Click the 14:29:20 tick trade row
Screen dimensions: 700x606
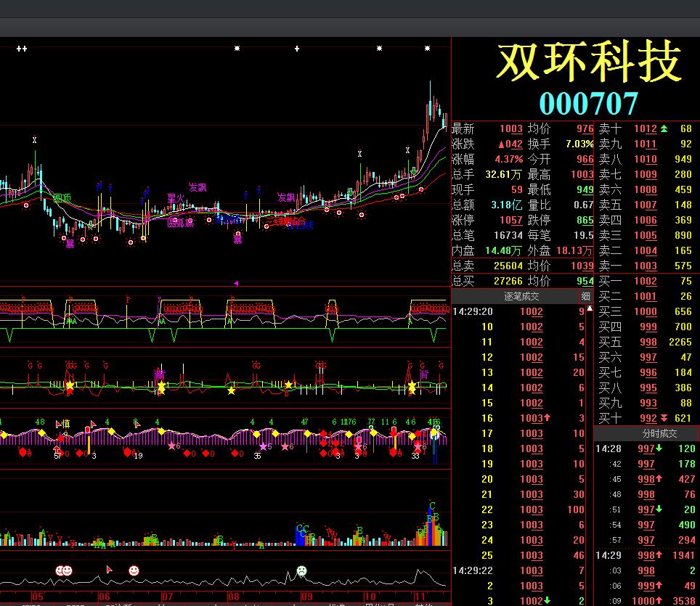518,311
